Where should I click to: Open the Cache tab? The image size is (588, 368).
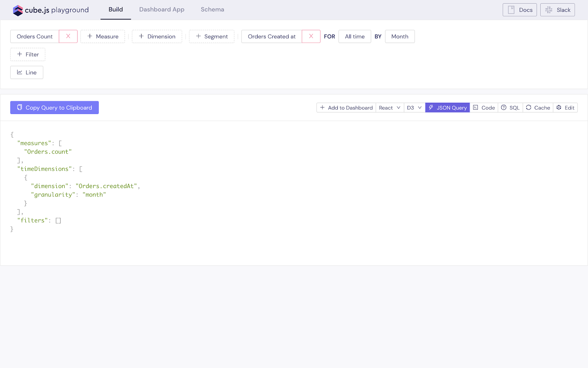coord(538,107)
